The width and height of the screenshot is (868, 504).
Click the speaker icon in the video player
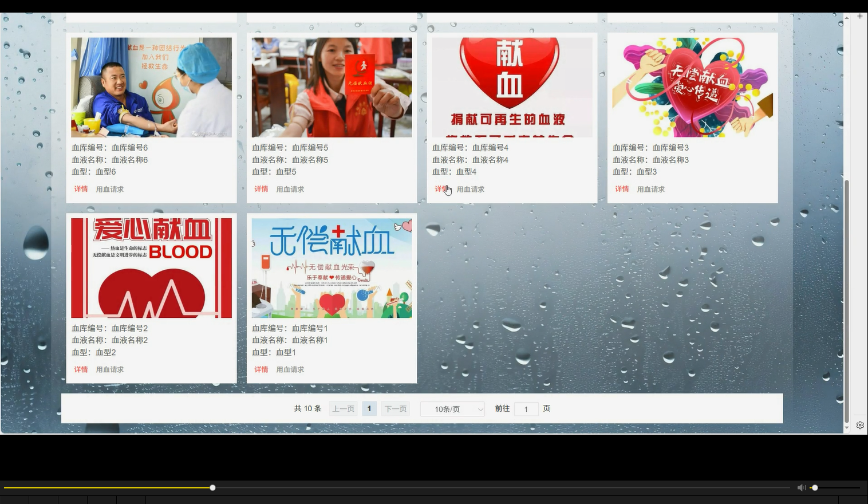coord(801,487)
